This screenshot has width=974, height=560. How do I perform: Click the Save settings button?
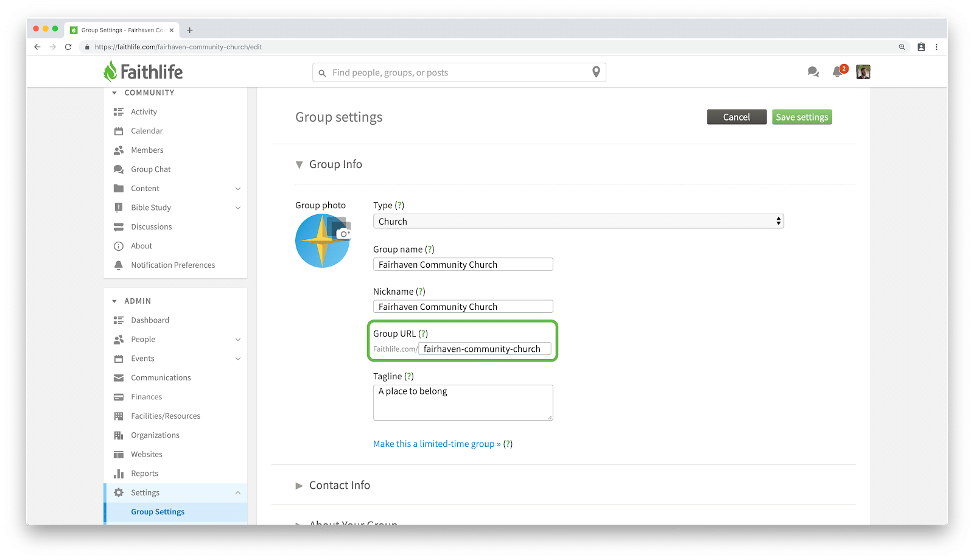point(802,117)
